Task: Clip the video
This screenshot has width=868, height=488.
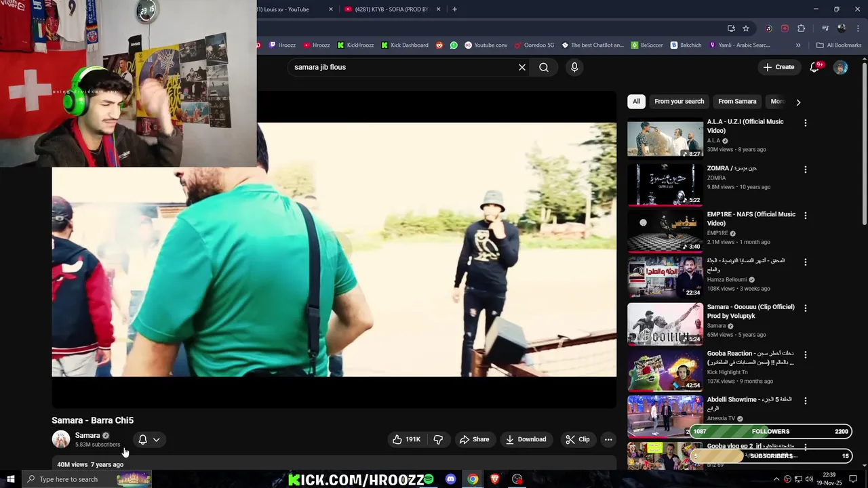Action: [x=578, y=439]
